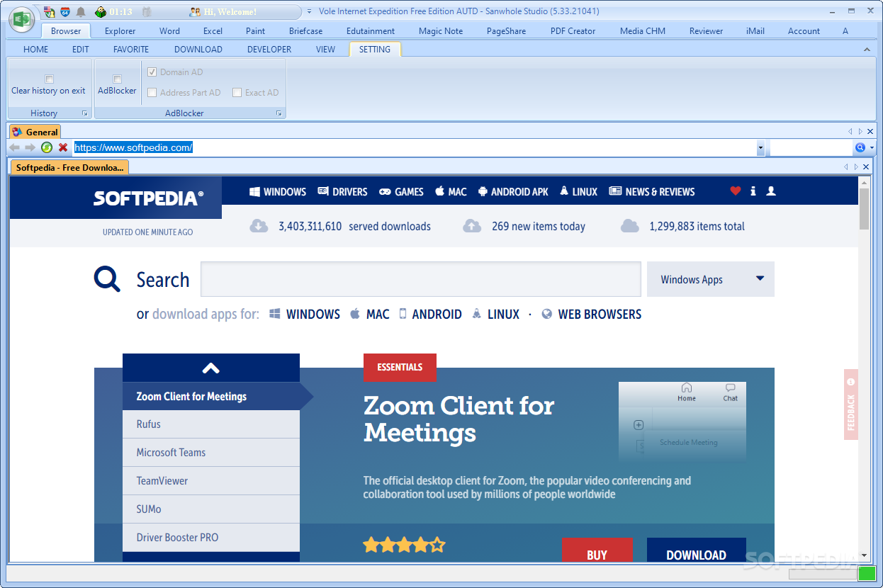This screenshot has width=883, height=588.
Task: Click the notification bell icon
Action: 81,12
